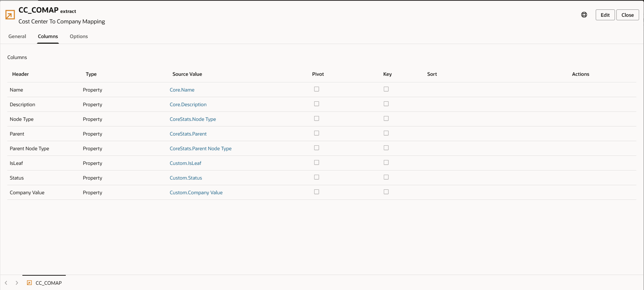Toggle Pivot checkbox for Status row

point(317,177)
